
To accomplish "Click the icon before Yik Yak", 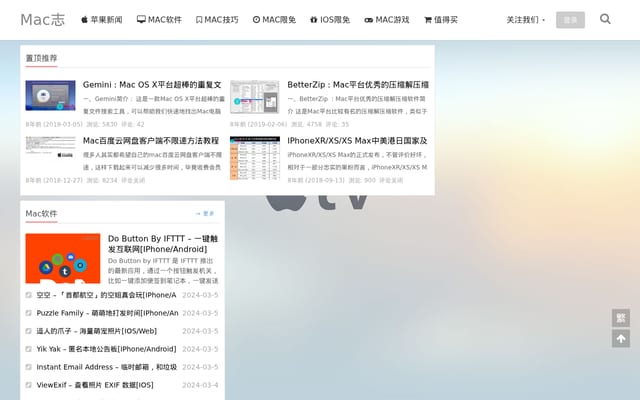I will tap(29, 349).
